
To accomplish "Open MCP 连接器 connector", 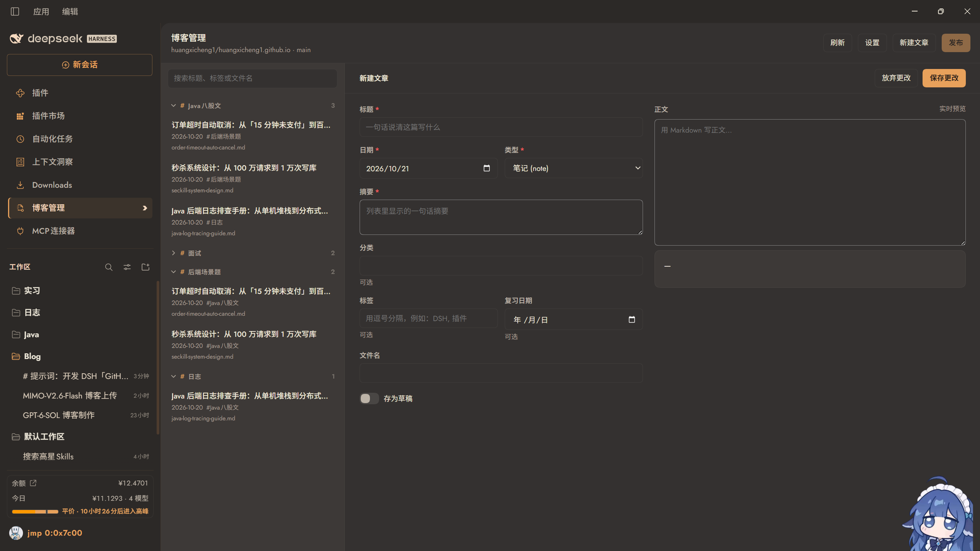I will point(80,231).
